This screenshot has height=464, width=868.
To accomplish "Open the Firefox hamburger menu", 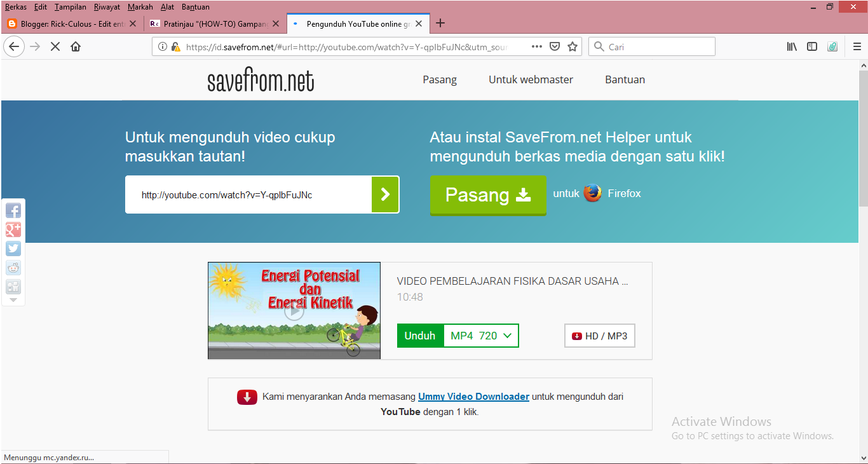I will pos(857,46).
